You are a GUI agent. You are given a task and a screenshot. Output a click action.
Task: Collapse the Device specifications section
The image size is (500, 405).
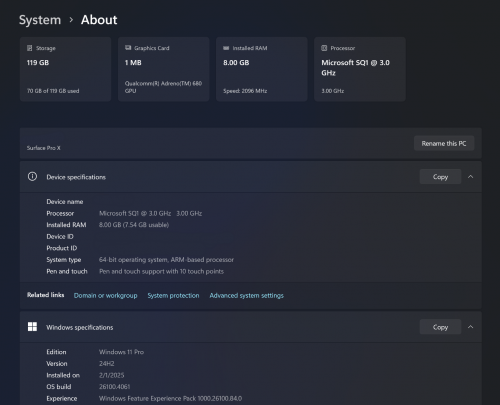click(470, 176)
